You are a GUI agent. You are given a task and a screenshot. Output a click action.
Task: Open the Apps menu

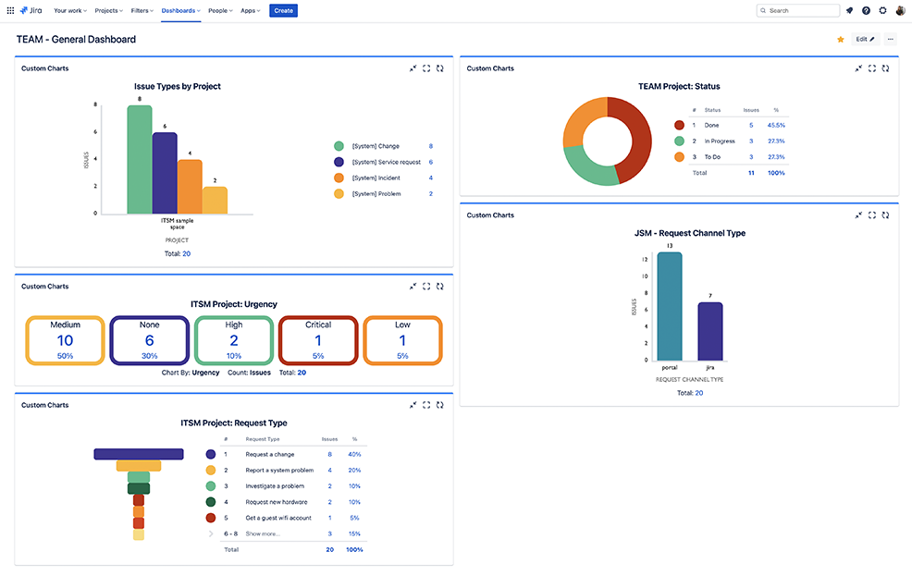click(x=250, y=10)
